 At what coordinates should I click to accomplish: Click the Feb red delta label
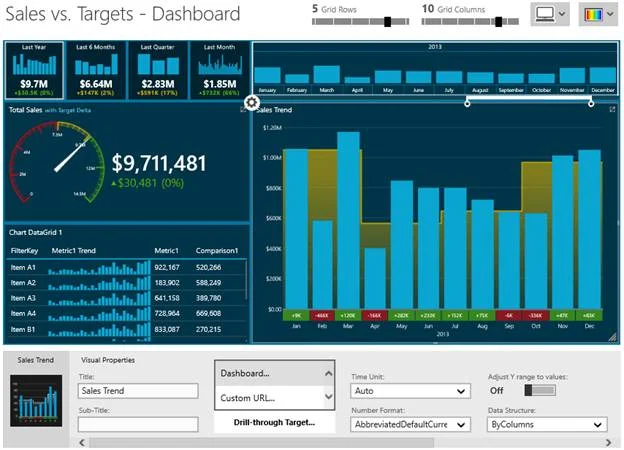coord(322,316)
